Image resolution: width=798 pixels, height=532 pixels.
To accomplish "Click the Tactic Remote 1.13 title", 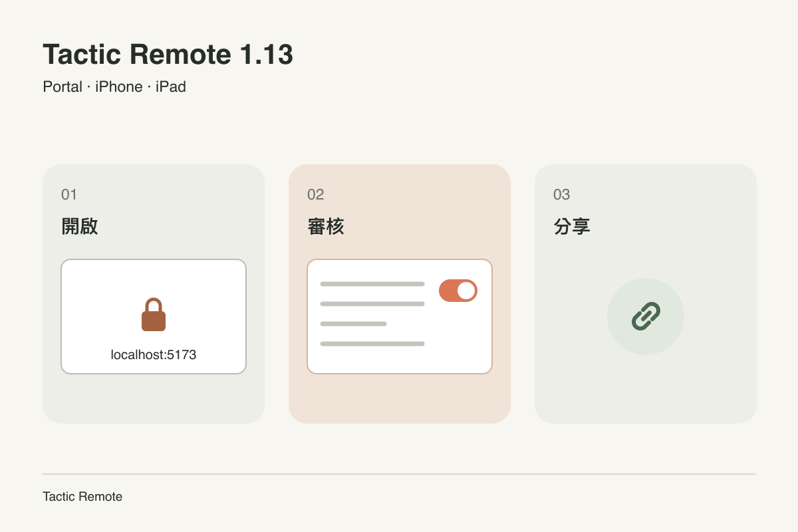I will 168,55.
